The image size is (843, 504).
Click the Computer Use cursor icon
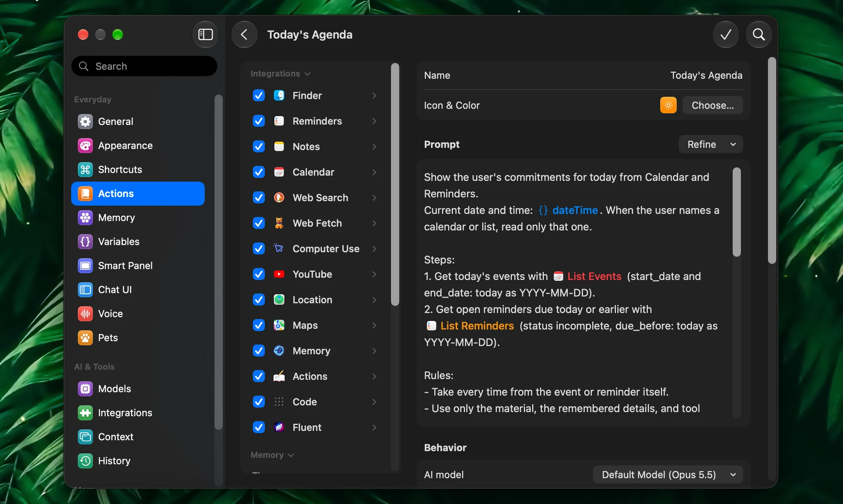[279, 248]
